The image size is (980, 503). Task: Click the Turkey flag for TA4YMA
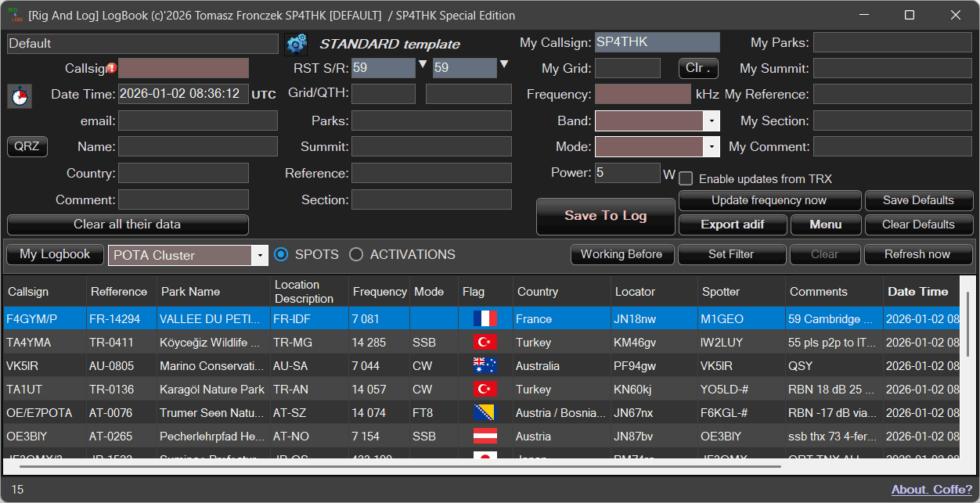[x=485, y=343]
